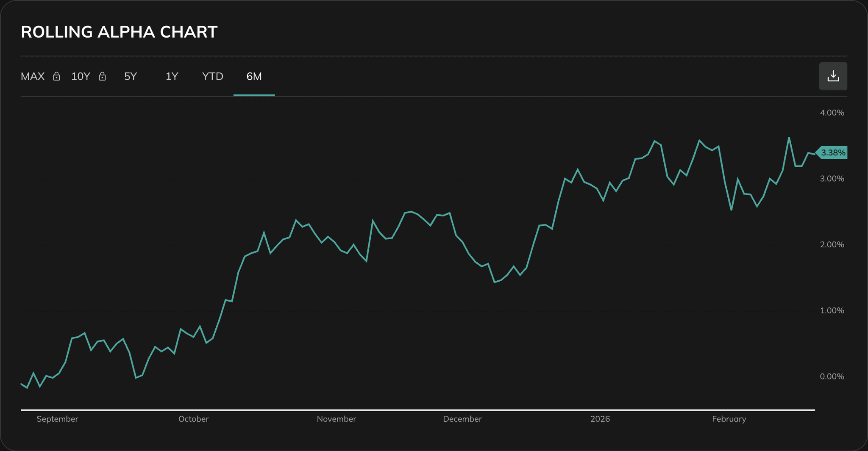
Task: Select the 5Y range
Action: [x=131, y=77]
